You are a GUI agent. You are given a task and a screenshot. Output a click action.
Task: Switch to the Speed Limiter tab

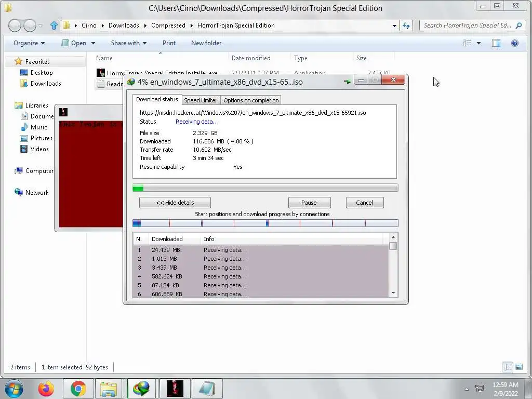point(201,100)
